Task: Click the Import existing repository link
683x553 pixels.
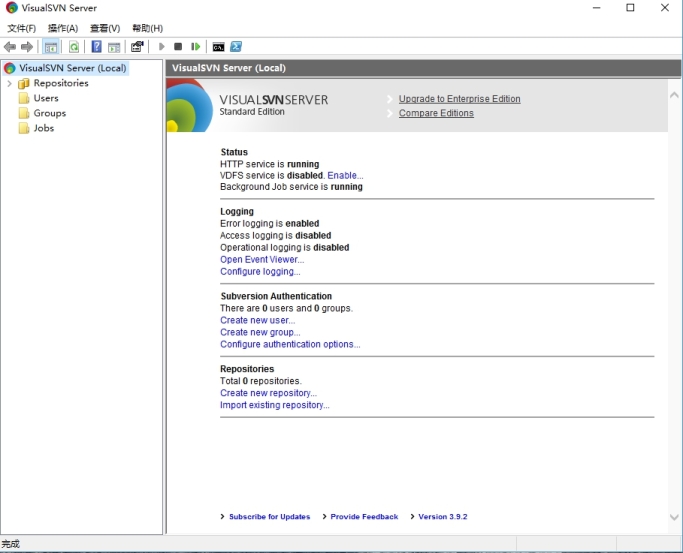Action: [x=274, y=405]
